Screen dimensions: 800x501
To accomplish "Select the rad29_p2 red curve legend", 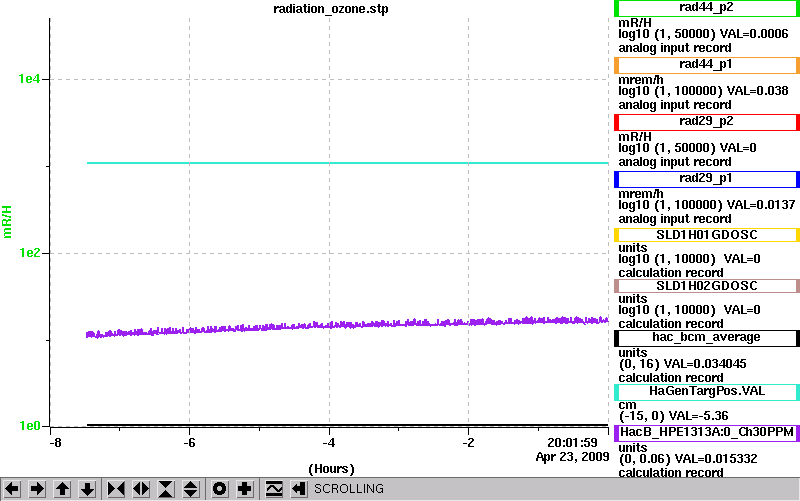I will [707, 122].
